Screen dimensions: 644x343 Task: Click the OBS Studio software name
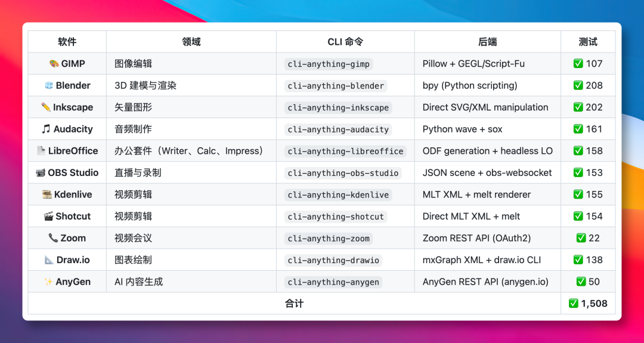pos(73,172)
